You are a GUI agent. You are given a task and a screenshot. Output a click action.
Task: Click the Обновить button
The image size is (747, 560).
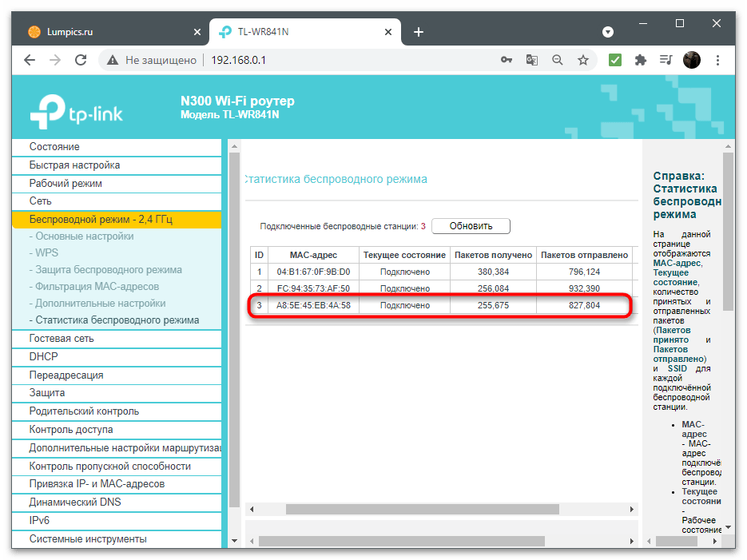click(471, 226)
